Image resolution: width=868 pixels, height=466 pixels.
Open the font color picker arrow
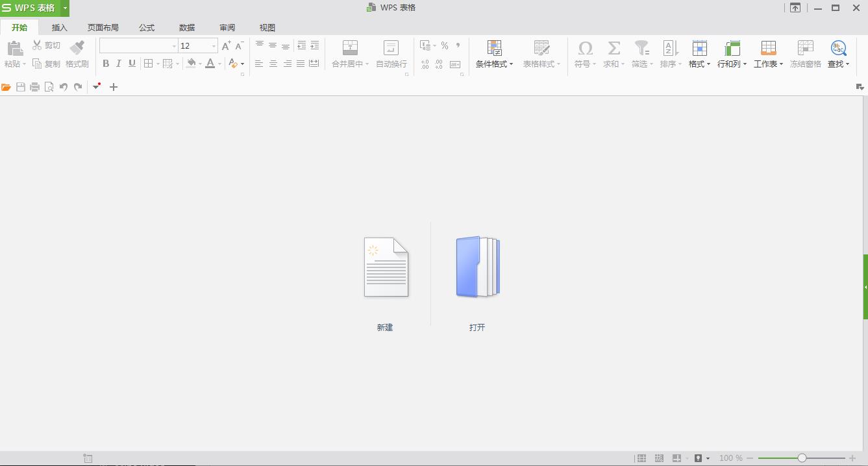coord(219,64)
